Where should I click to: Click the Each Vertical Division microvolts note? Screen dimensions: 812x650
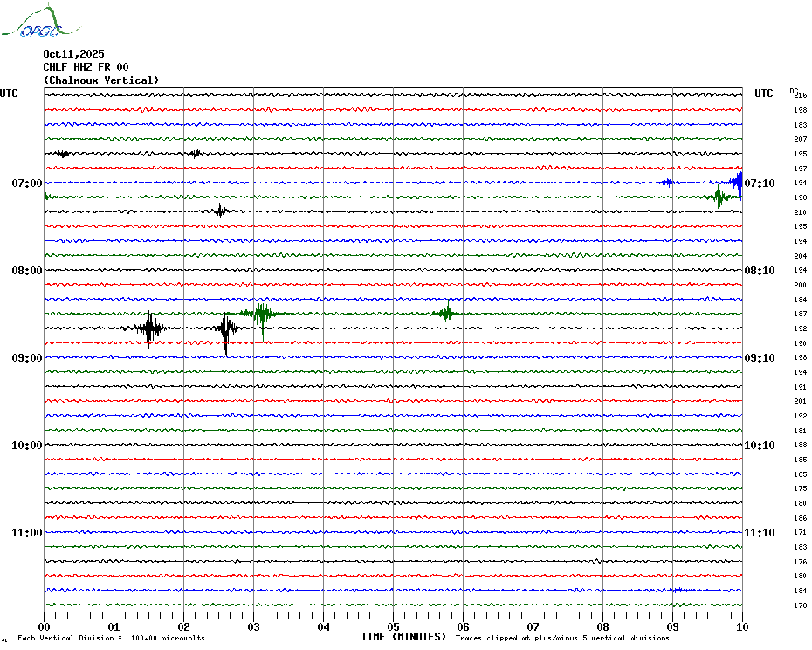[x=112, y=638]
